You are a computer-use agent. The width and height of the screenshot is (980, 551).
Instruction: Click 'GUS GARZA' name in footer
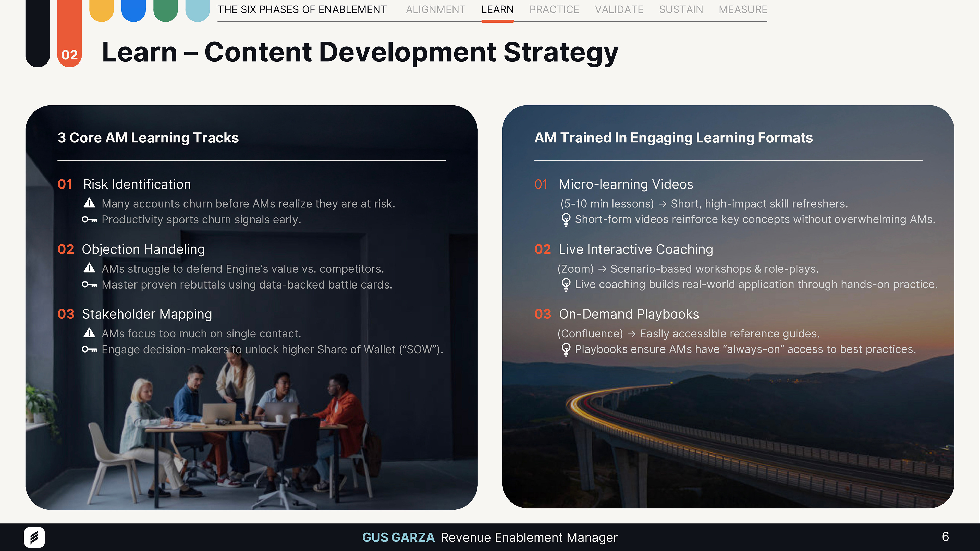(398, 537)
